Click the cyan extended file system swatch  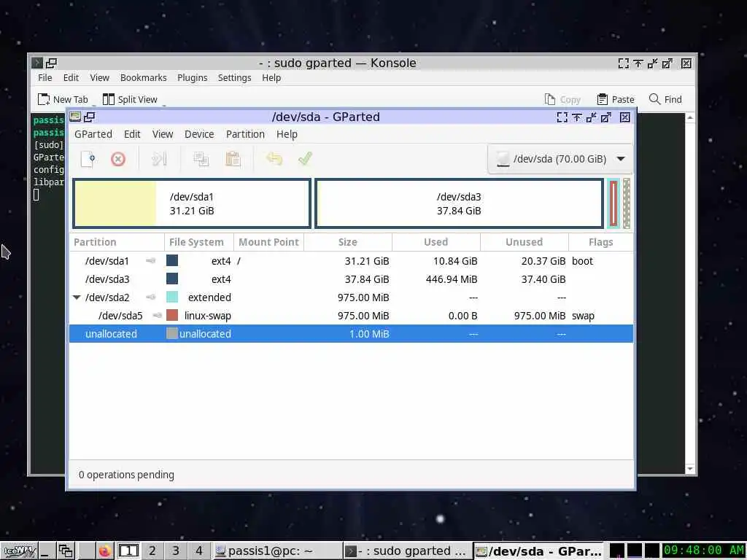click(x=172, y=297)
